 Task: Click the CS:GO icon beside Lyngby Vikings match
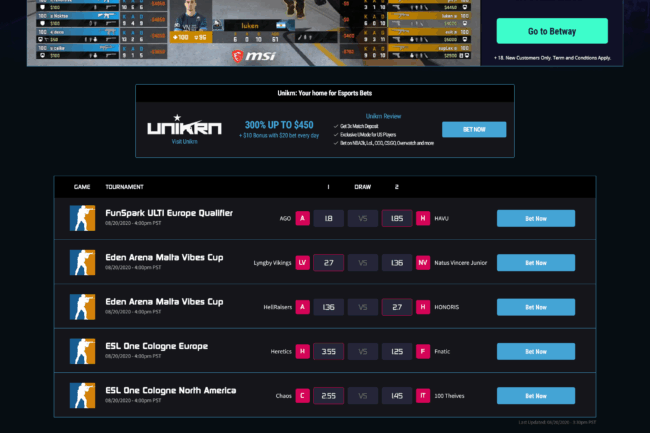[82, 263]
